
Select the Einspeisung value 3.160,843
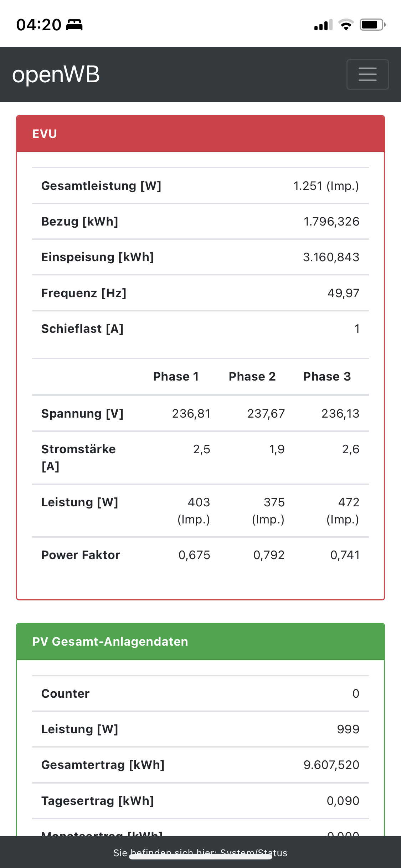[x=331, y=257]
